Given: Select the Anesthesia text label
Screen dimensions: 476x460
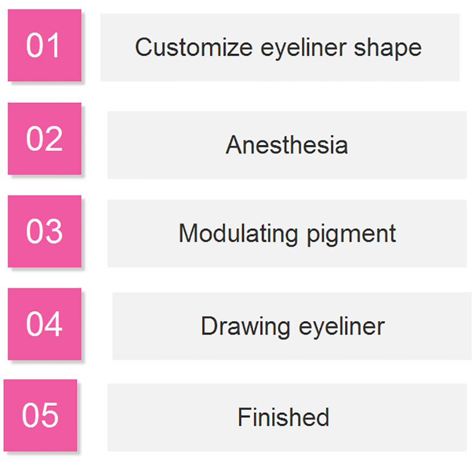Looking at the screenshot, I should (x=287, y=145).
